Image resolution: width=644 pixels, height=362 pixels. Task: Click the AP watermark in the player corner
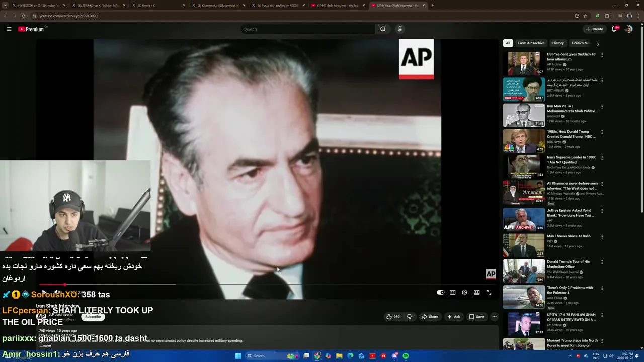(x=491, y=274)
